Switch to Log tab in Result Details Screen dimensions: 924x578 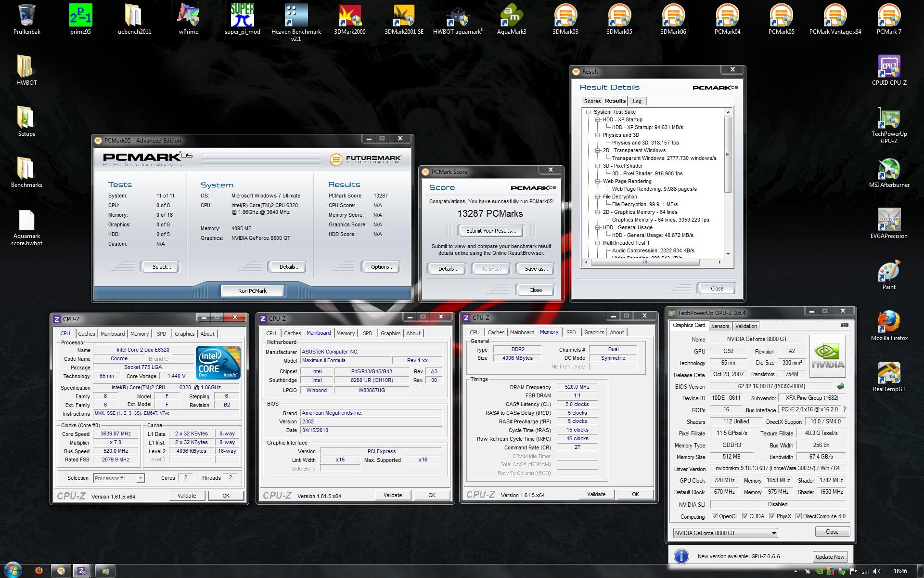coord(637,101)
